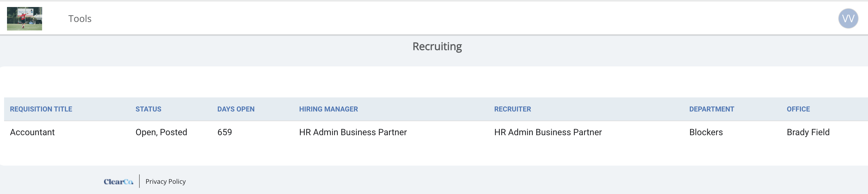Click the company logo thumbnail image
This screenshot has height=194, width=868.
point(25,18)
